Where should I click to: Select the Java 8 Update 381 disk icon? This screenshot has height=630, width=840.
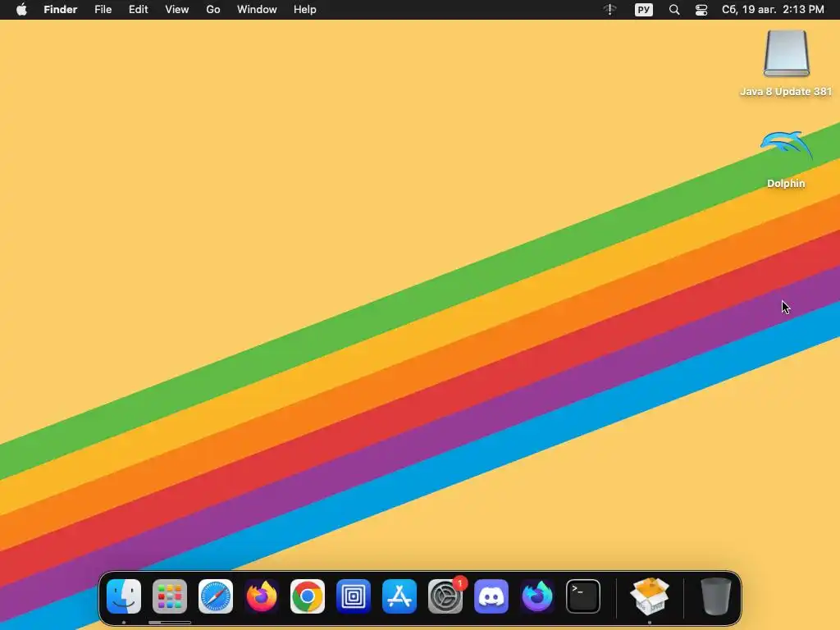pyautogui.click(x=787, y=53)
